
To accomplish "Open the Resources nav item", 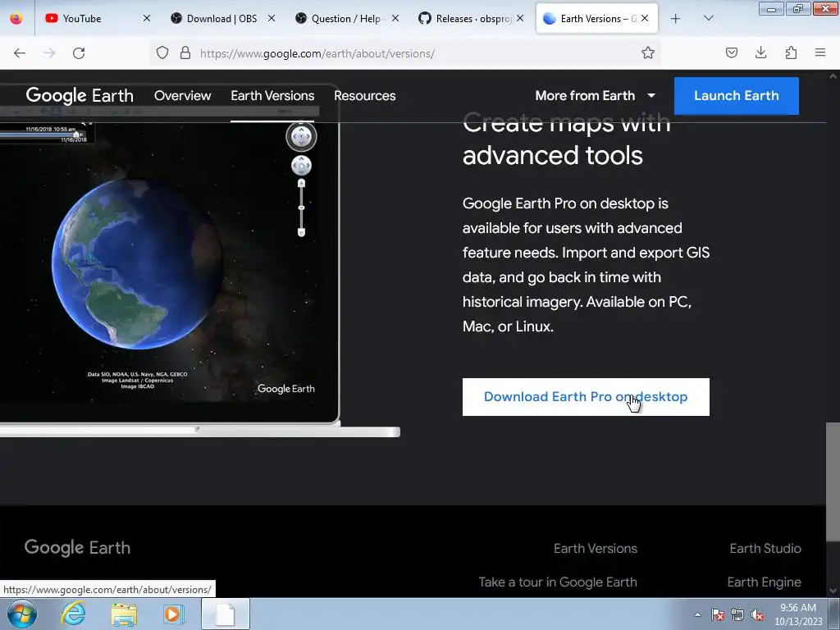I will click(x=365, y=95).
